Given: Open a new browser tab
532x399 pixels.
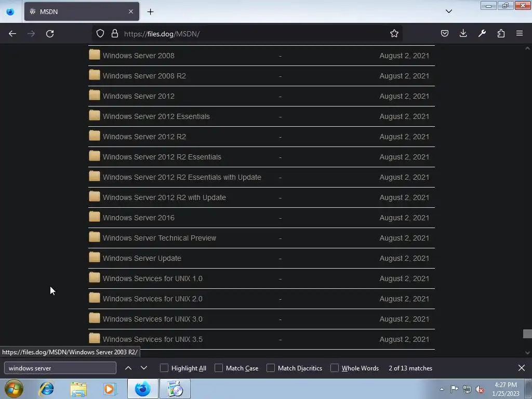Looking at the screenshot, I should (150, 11).
